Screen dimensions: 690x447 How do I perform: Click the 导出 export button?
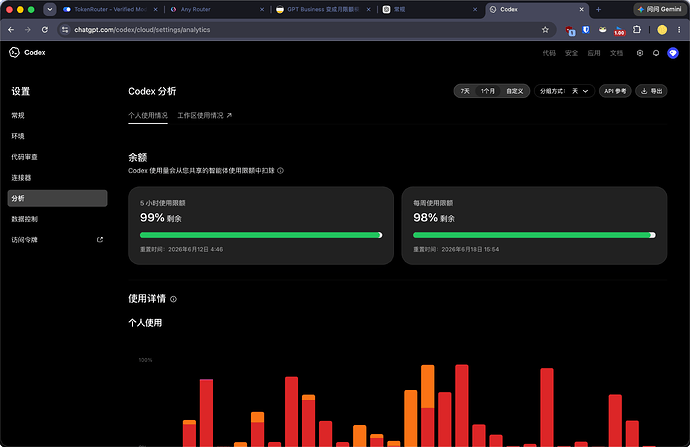651,91
